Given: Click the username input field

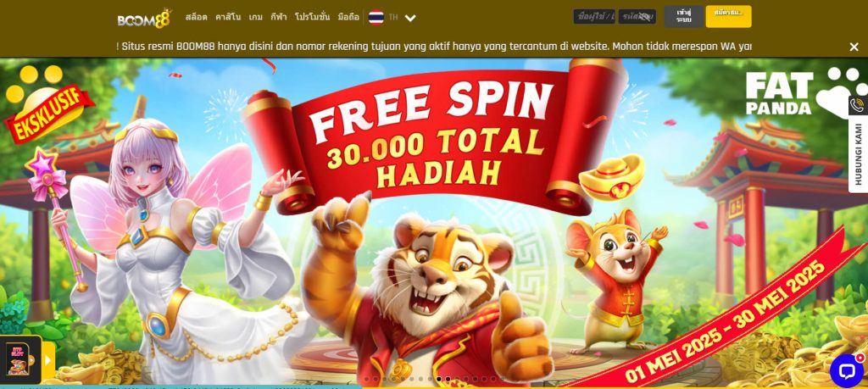Looking at the screenshot, I should [x=594, y=17].
